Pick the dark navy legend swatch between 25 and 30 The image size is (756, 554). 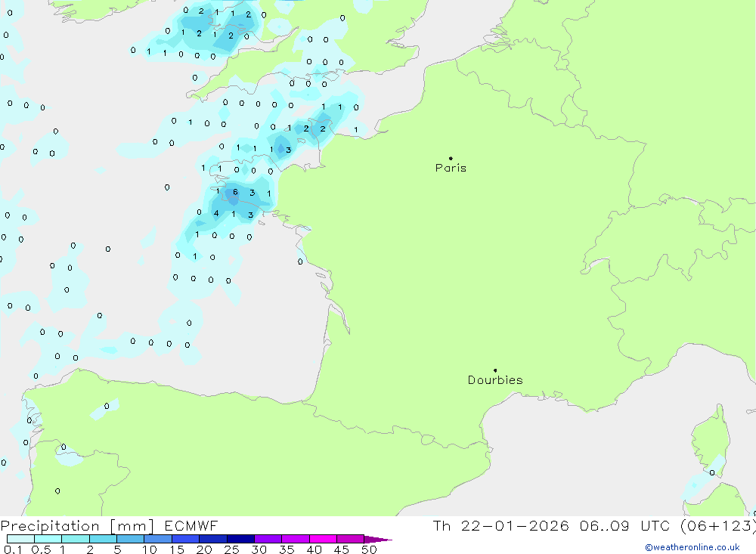[x=240, y=539]
